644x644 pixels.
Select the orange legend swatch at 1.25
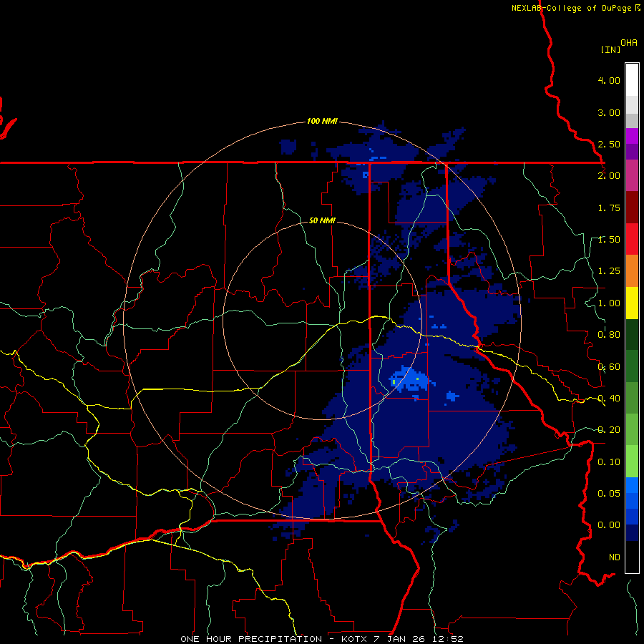[632, 271]
